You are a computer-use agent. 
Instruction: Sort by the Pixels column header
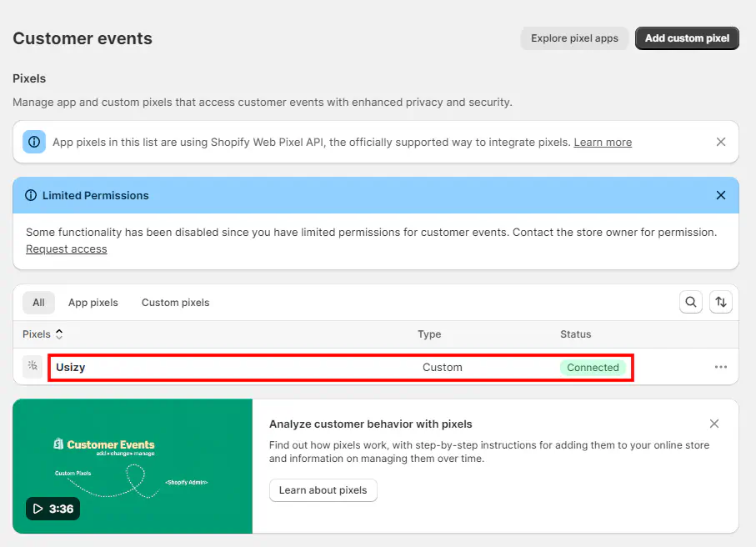(x=43, y=334)
